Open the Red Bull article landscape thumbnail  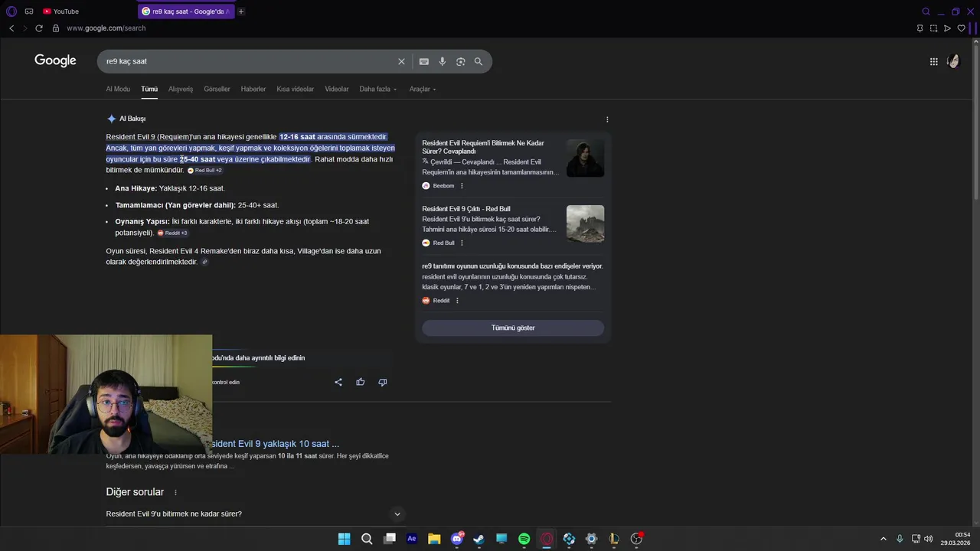click(585, 223)
